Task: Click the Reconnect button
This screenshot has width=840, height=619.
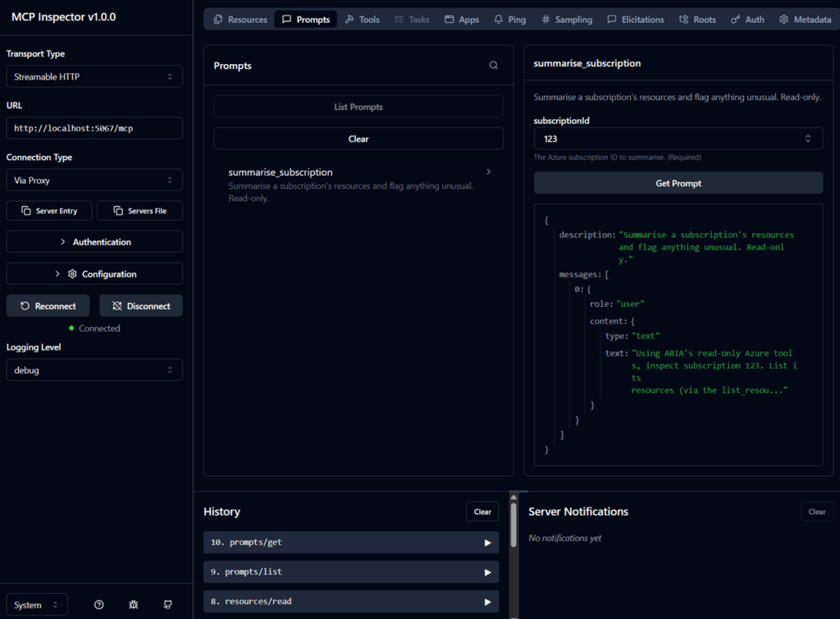Action: (48, 306)
